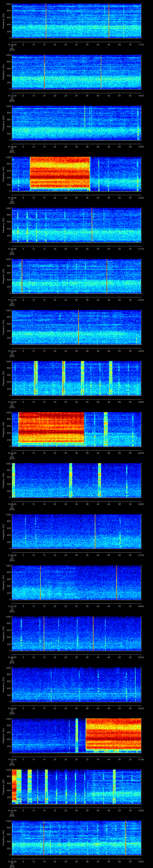Select the red line near 15 seconds in the 10:28:00 spectrogram
This screenshot has width=153, height=868.
pos(44,633)
